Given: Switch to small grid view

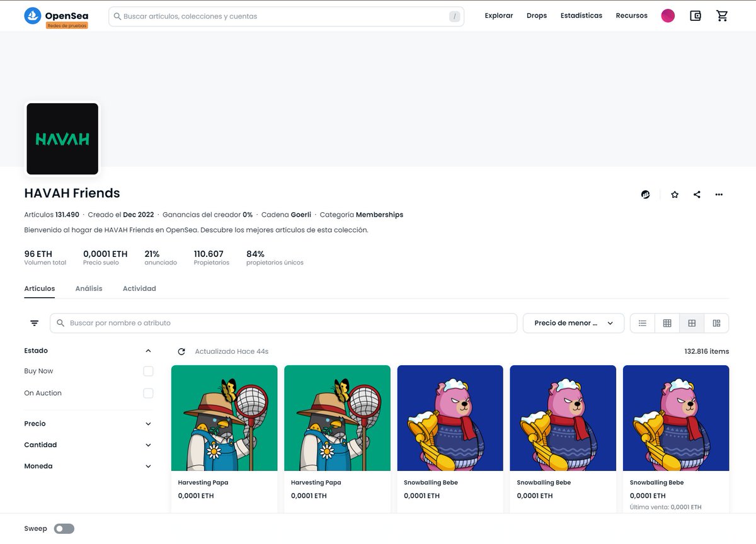Looking at the screenshot, I should click(667, 323).
